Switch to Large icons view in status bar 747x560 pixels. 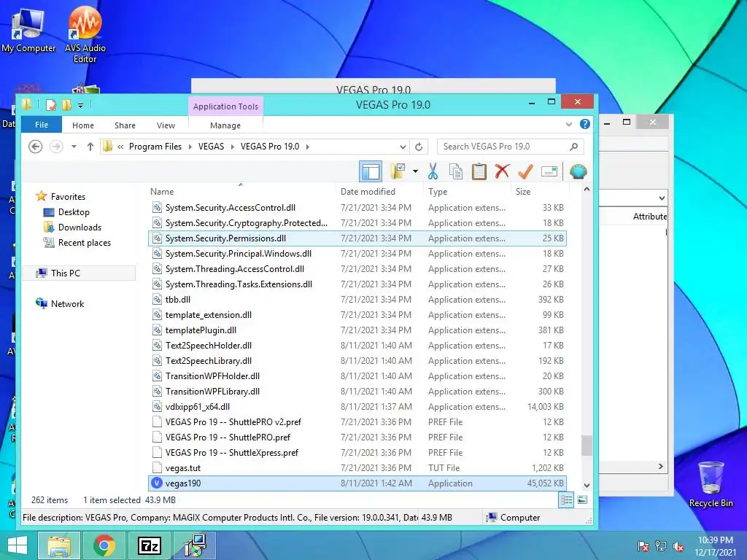(582, 500)
